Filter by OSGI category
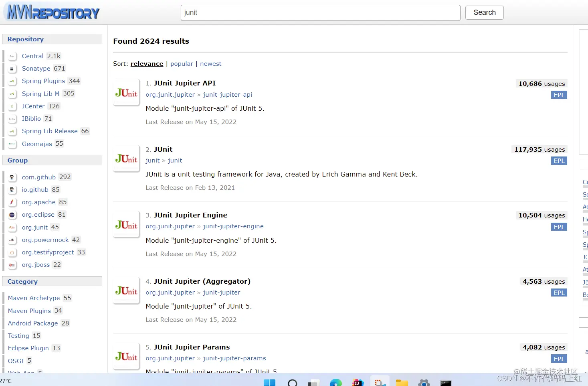Viewport: 588px width, 386px height. [x=16, y=361]
